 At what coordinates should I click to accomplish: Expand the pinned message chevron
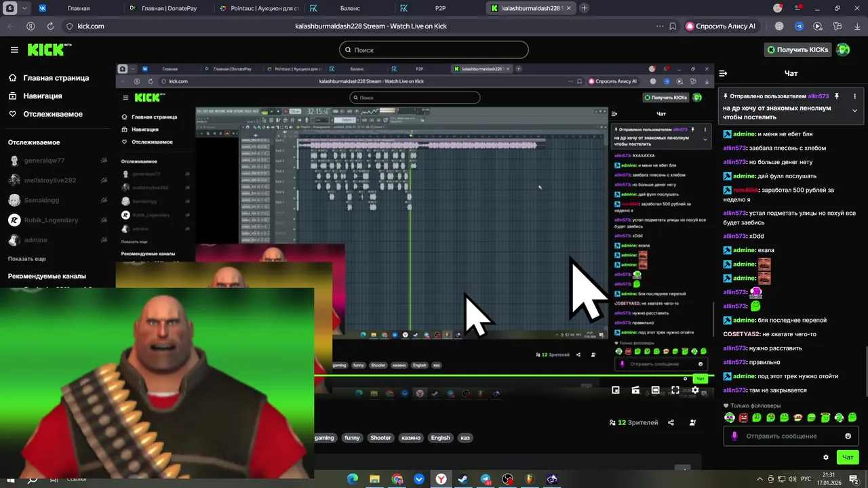coord(854,110)
